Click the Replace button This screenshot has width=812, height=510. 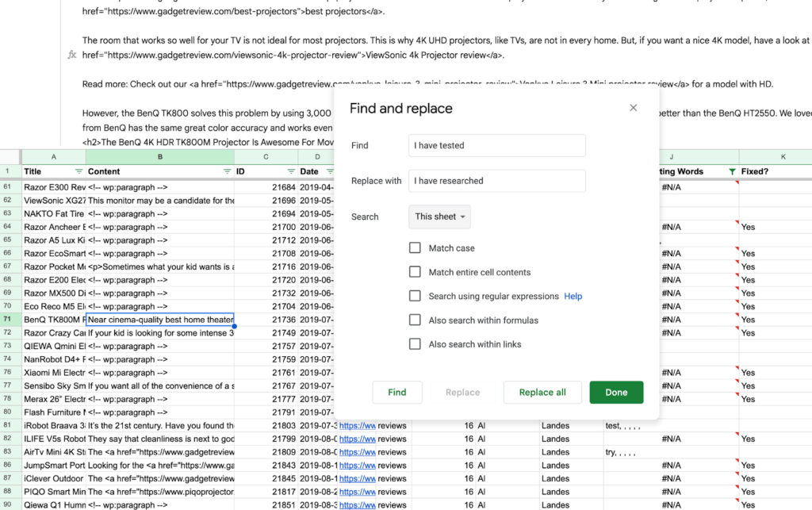click(462, 393)
